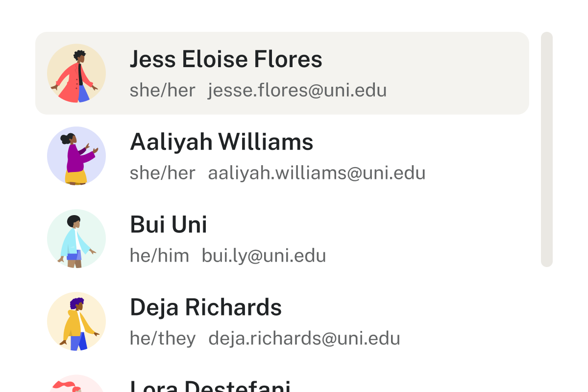588x392 pixels.
Task: Click email jesse.flores@uni.edu
Action: [297, 90]
